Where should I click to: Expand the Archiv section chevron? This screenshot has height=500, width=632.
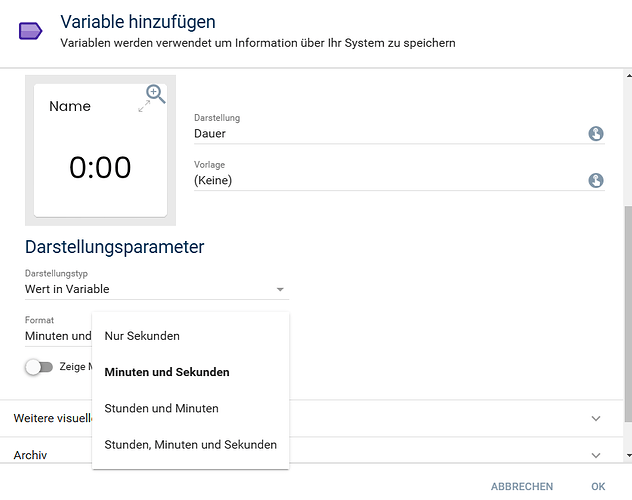coord(596,455)
